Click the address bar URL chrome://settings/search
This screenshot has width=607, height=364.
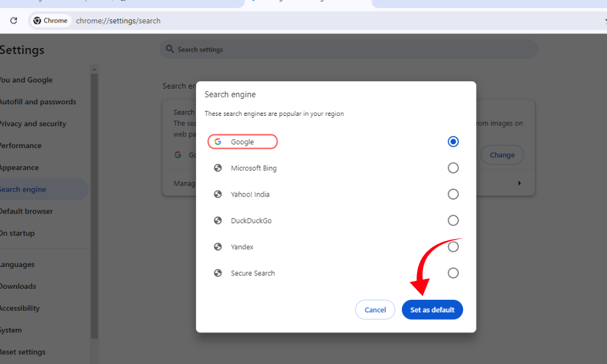[x=118, y=21]
